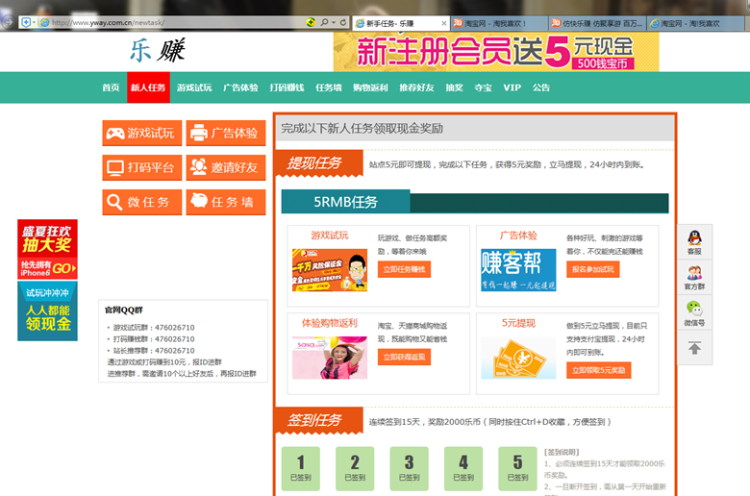Viewport: 750px width, 496px height.
Task: Click the 签到任务 orange label
Action: (319, 420)
